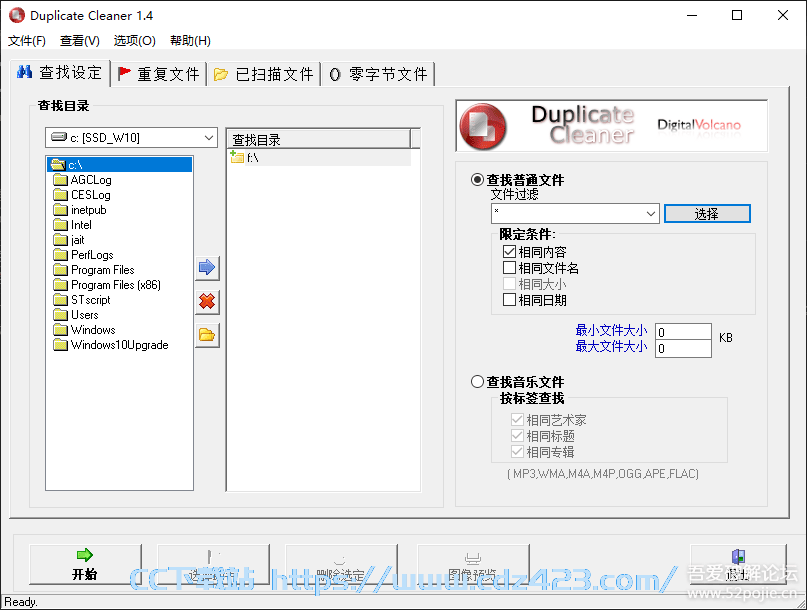This screenshot has width=807, height=610.
Task: Click the 退出 exit button
Action: [x=738, y=564]
